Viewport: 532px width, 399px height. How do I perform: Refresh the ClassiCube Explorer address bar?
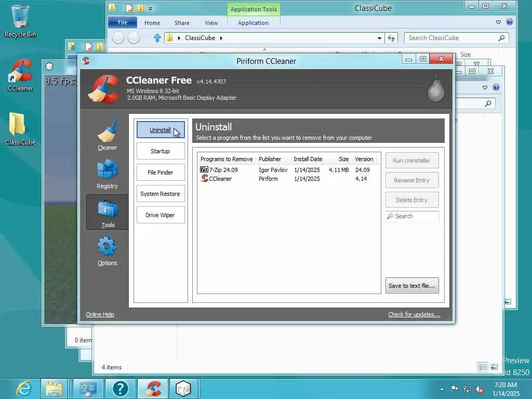coord(391,38)
